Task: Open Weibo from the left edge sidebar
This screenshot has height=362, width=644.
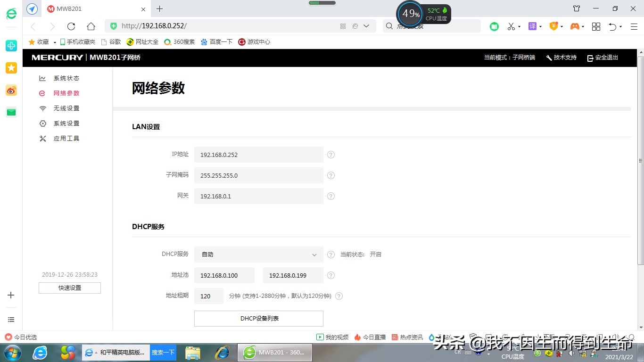Action: coord(11,90)
